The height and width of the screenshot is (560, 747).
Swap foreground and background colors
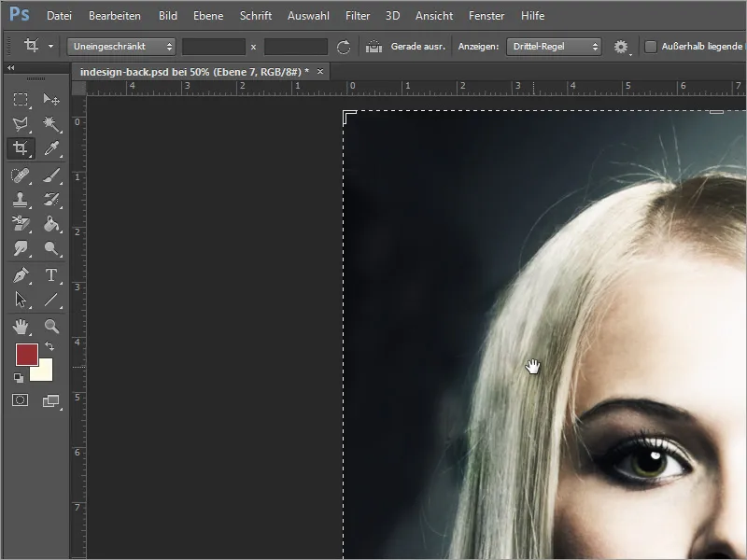click(x=49, y=345)
